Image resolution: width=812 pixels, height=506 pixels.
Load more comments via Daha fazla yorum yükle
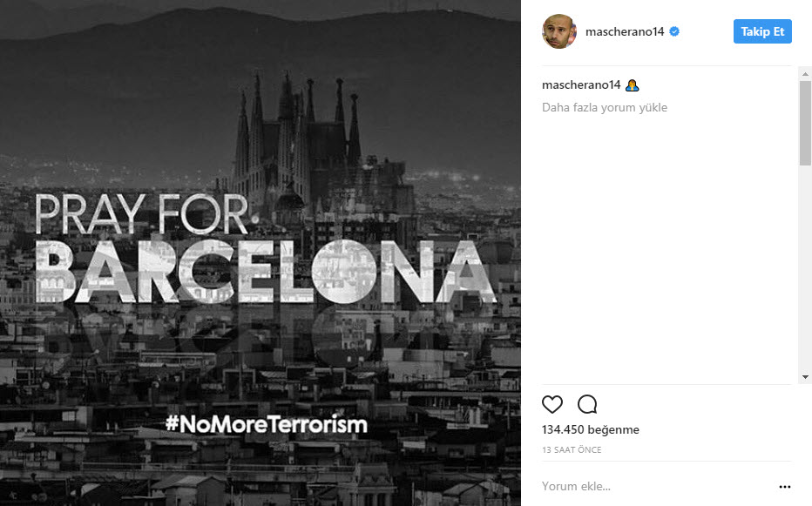tap(605, 107)
